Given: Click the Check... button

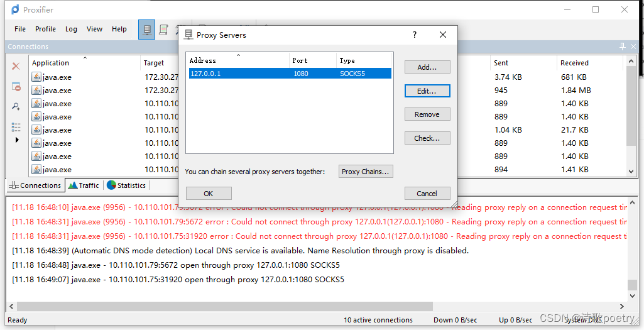Looking at the screenshot, I should [x=427, y=138].
